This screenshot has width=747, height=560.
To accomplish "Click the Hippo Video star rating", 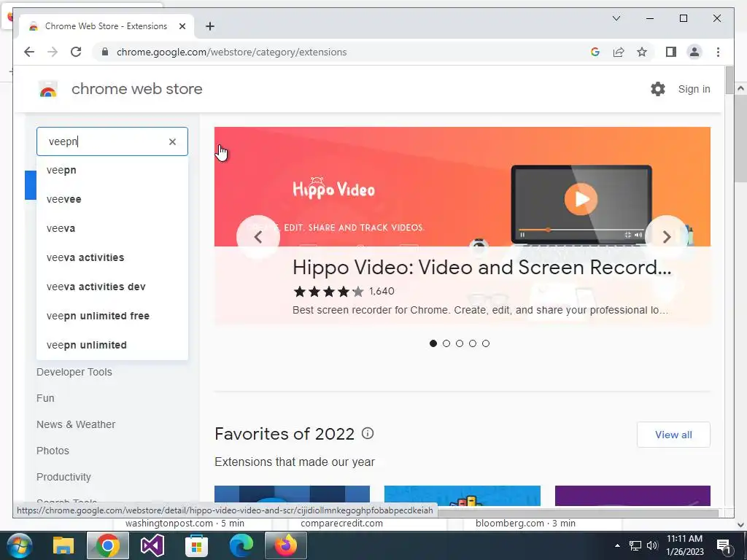I will tap(329, 291).
